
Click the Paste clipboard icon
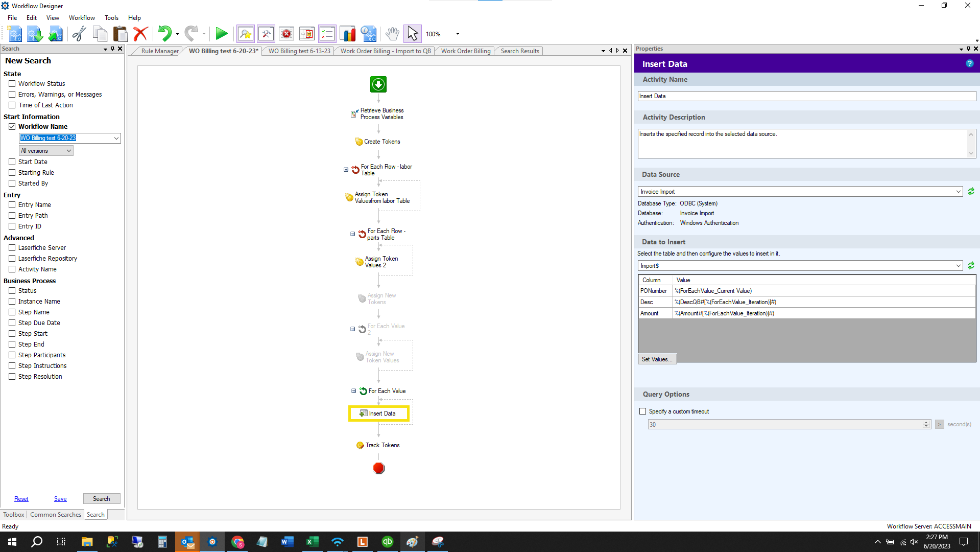120,34
